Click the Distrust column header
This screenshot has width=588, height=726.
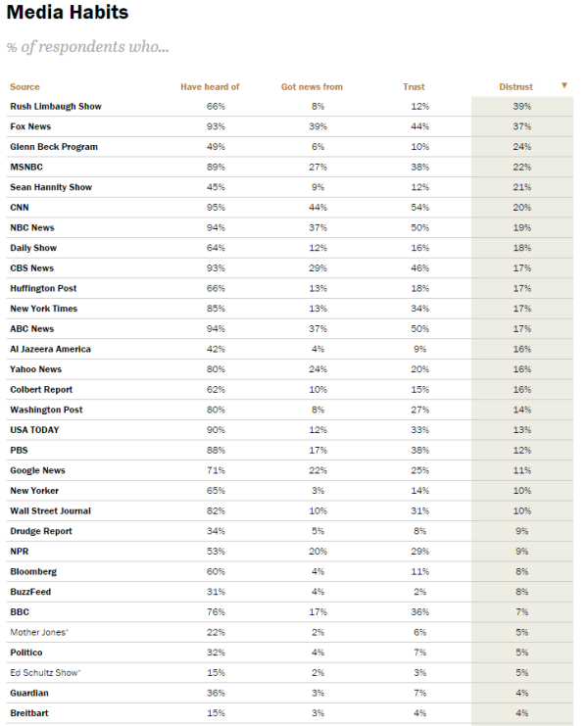coord(515,87)
